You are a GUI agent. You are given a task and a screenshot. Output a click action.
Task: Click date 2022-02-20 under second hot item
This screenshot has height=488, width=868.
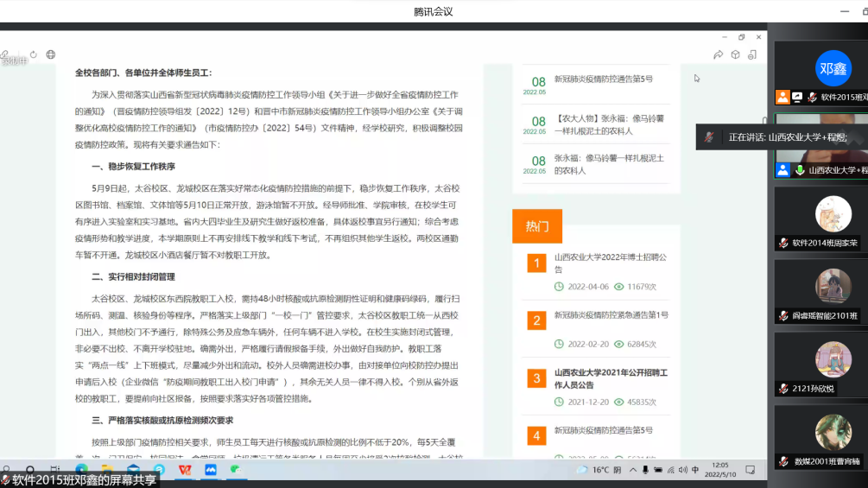pos(588,344)
